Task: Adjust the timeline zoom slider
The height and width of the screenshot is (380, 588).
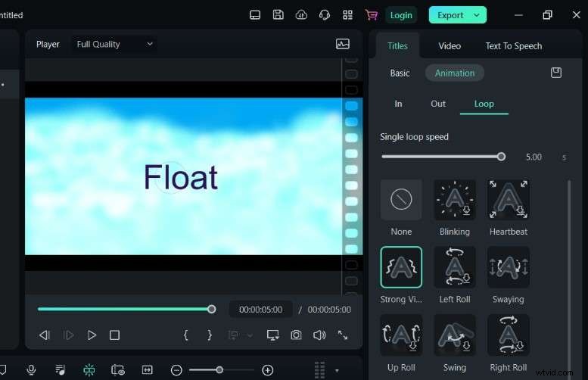Action: coord(221,370)
